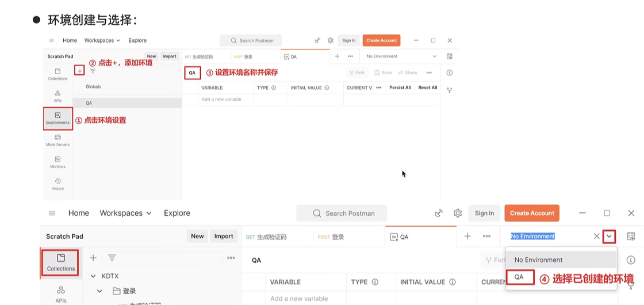Open History in upper window sidebar
644x305 pixels.
(57, 185)
